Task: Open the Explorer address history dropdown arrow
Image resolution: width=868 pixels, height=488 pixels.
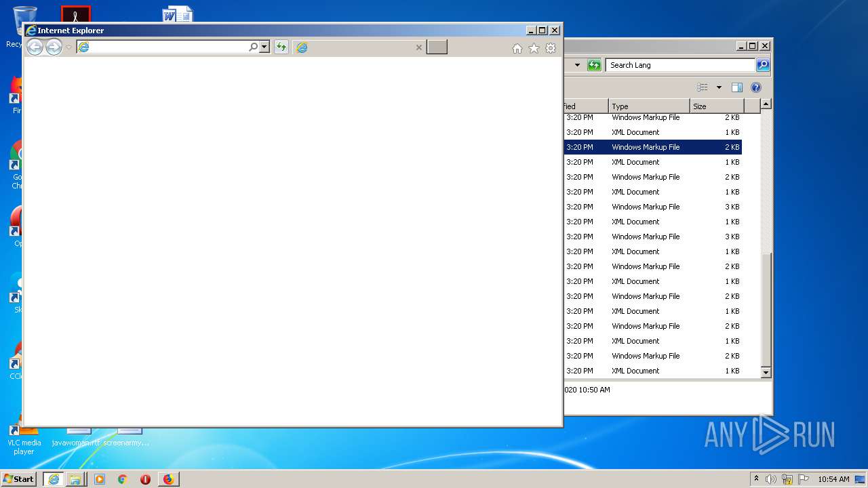Action: click(577, 65)
